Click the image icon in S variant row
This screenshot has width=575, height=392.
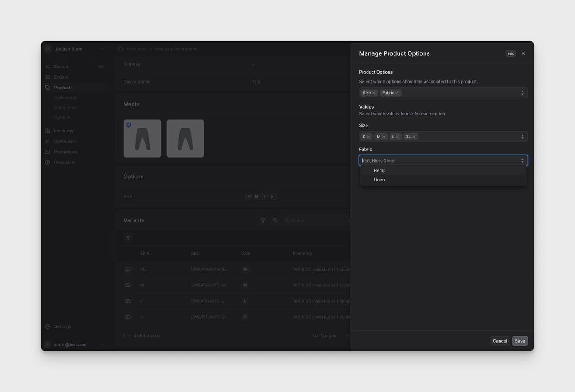point(128,317)
